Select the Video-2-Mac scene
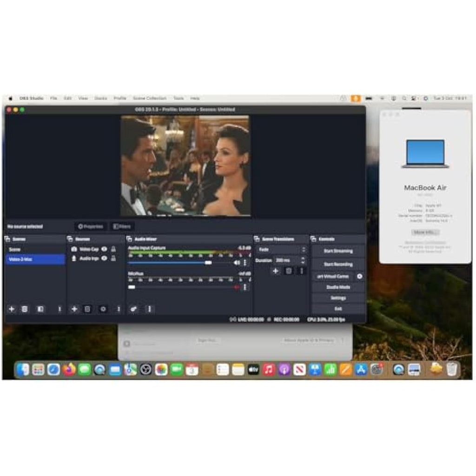 pos(35,259)
